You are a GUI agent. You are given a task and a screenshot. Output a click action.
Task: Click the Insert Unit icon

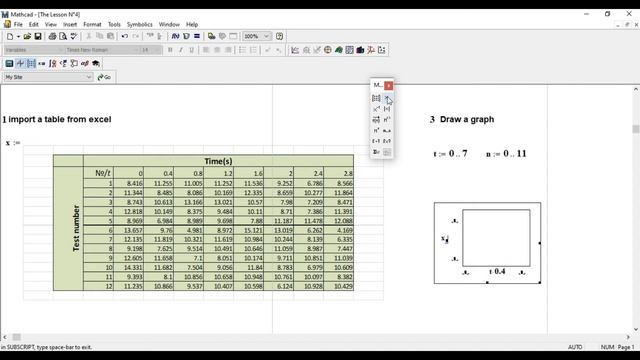point(186,36)
